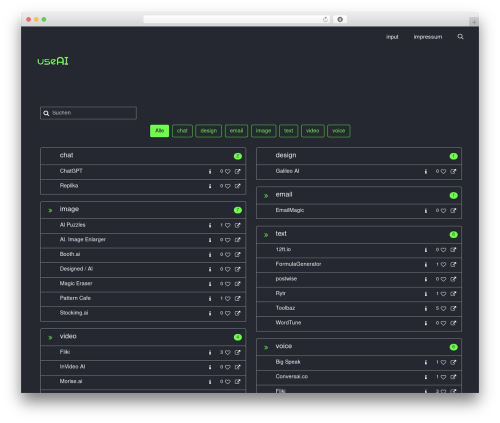Image resolution: width=500 pixels, height=423 pixels.
Task: Open info icon for ChatGPT
Action: [x=210, y=171]
